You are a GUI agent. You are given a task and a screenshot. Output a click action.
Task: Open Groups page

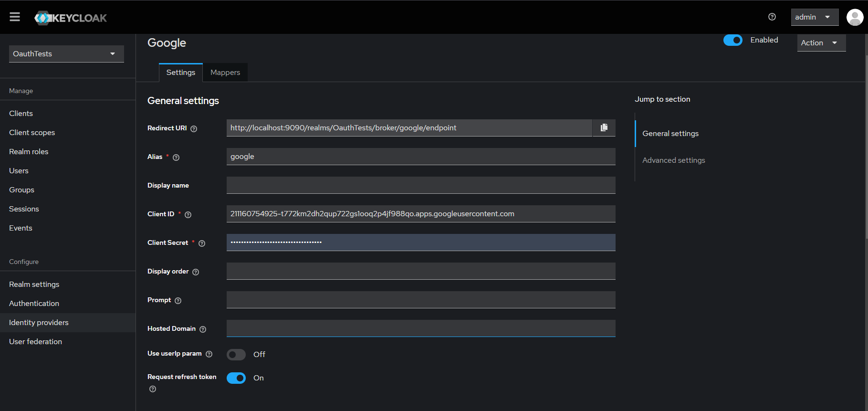(68, 190)
